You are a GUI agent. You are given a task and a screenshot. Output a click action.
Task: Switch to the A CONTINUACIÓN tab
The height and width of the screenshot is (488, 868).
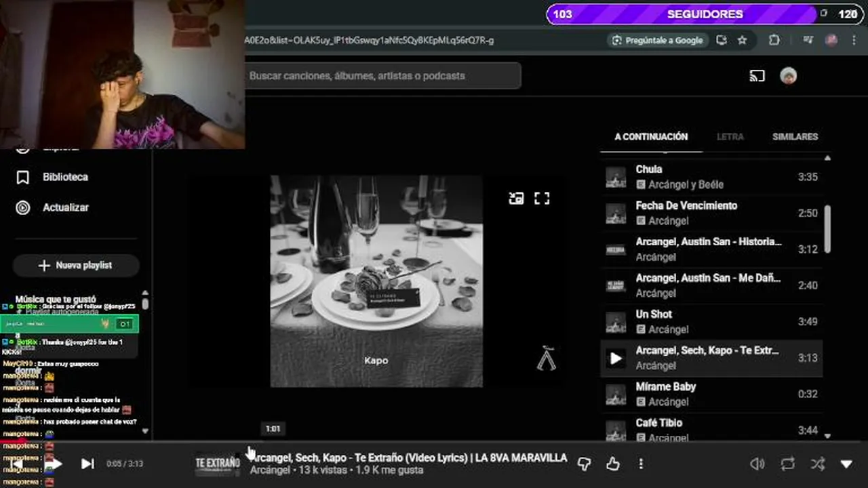(651, 136)
